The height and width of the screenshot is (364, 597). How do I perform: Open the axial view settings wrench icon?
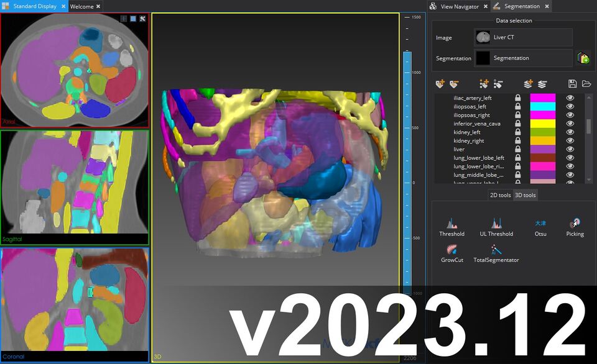tap(142, 19)
